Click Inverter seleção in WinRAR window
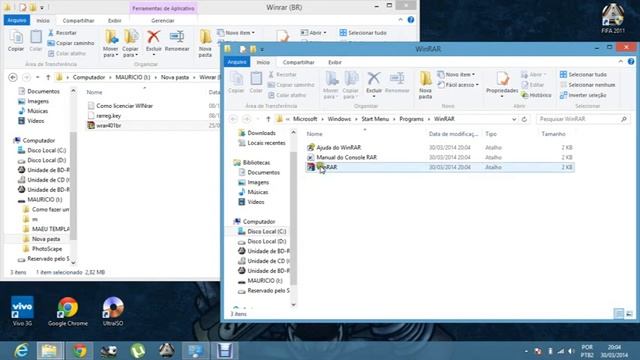The image size is (640, 360). (x=584, y=95)
